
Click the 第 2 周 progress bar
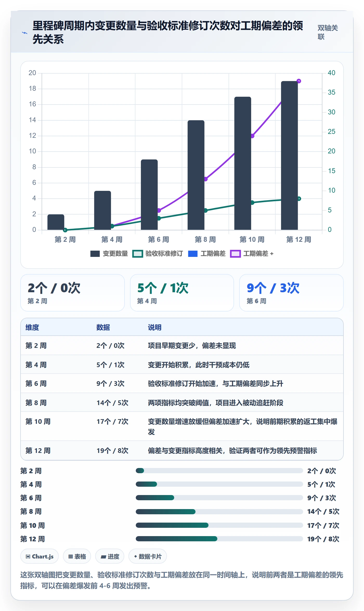point(219,471)
